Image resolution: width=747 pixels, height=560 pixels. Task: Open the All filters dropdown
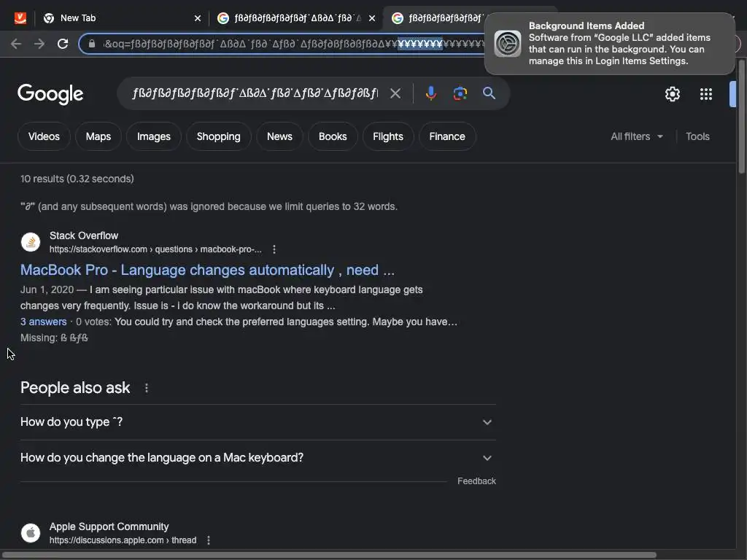637,136
